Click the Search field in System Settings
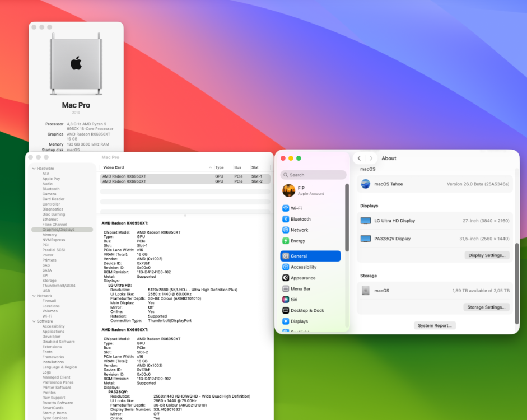This screenshot has height=420, width=527. pos(313,175)
